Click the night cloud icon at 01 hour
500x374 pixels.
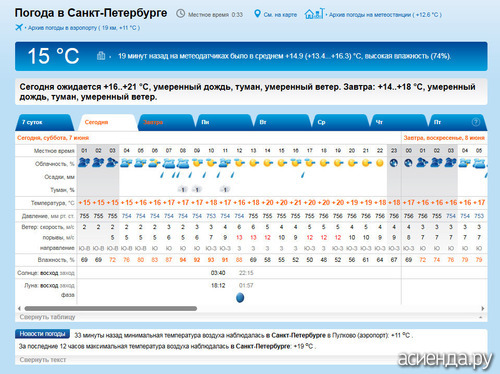point(84,163)
